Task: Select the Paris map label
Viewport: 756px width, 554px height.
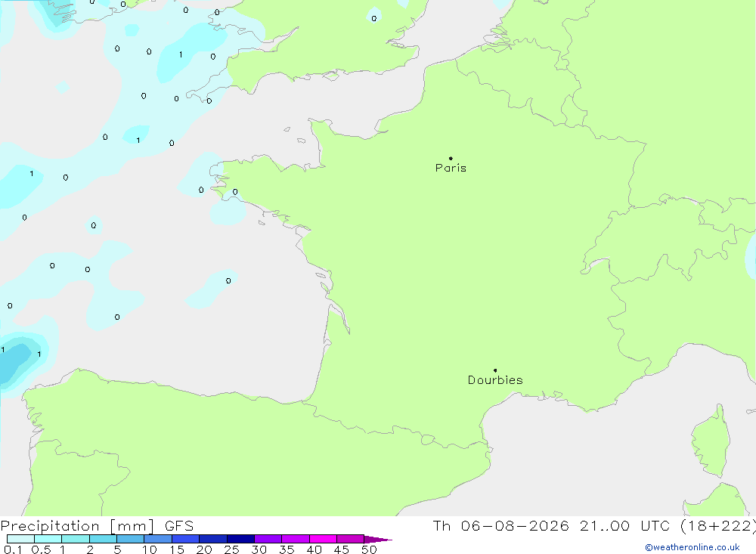Action: pos(451,168)
